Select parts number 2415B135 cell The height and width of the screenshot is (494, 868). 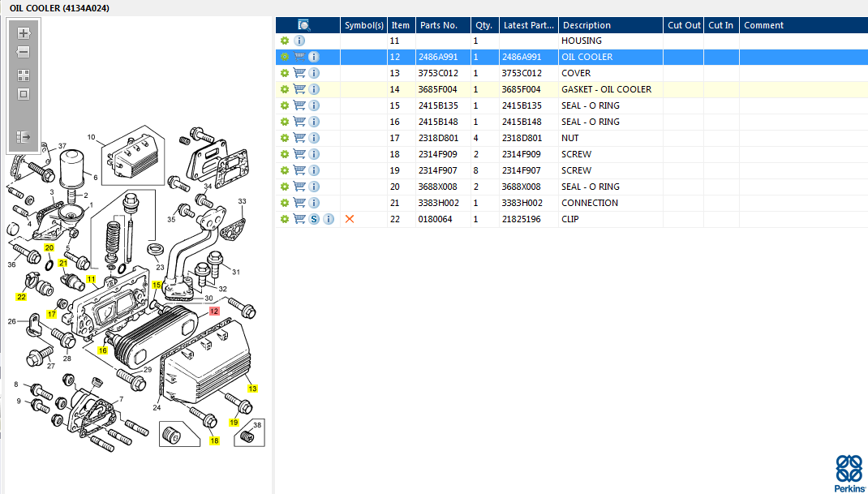tap(443, 105)
